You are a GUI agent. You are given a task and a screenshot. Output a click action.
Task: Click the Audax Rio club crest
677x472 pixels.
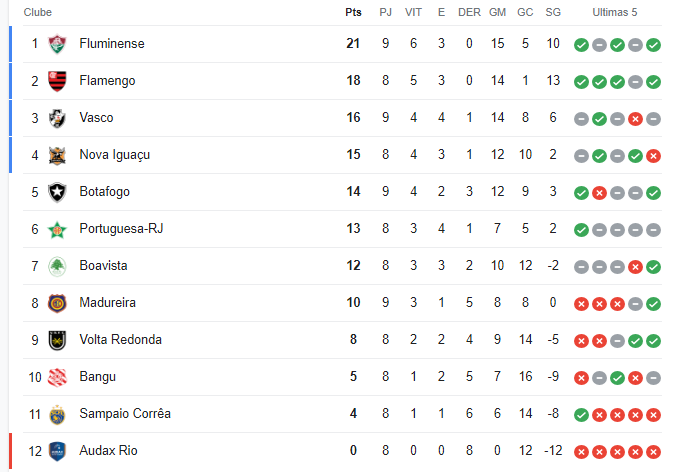click(57, 451)
